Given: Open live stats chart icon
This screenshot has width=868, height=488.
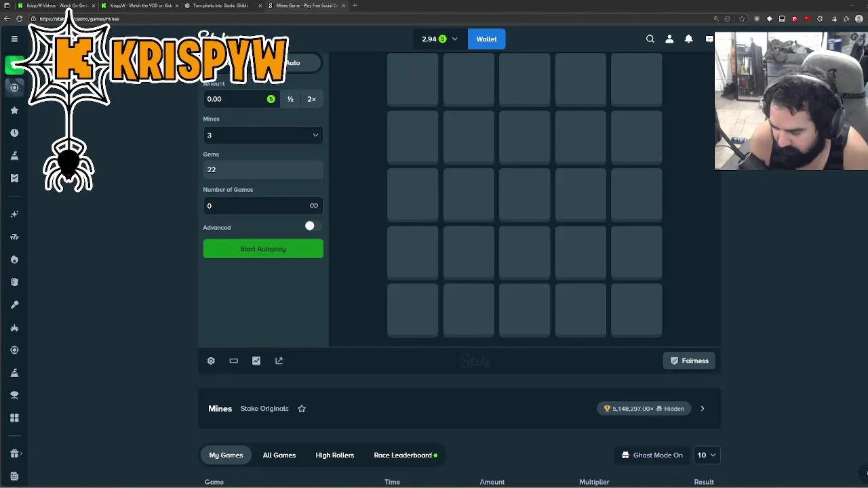Looking at the screenshot, I should coord(256,361).
